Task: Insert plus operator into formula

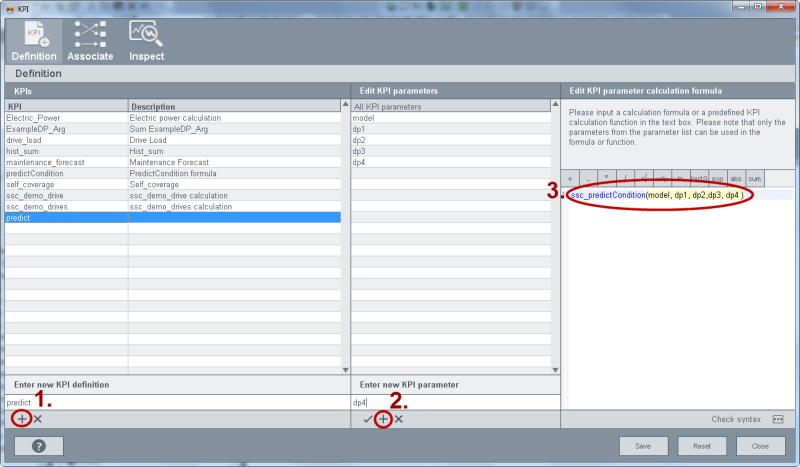Action: (x=570, y=179)
